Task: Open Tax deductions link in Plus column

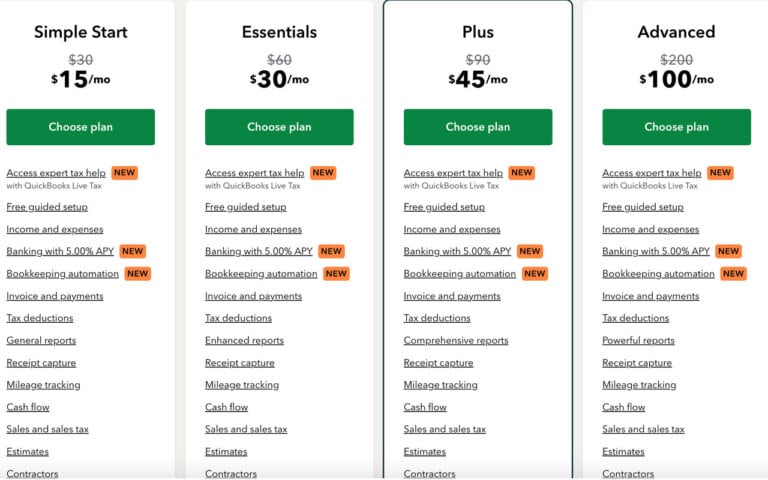Action: [x=437, y=318]
